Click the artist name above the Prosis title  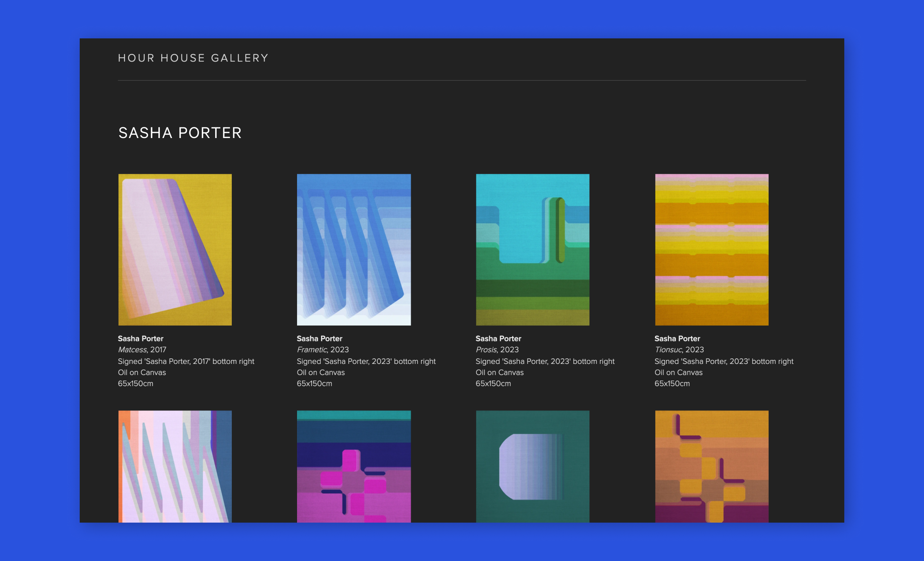point(499,338)
